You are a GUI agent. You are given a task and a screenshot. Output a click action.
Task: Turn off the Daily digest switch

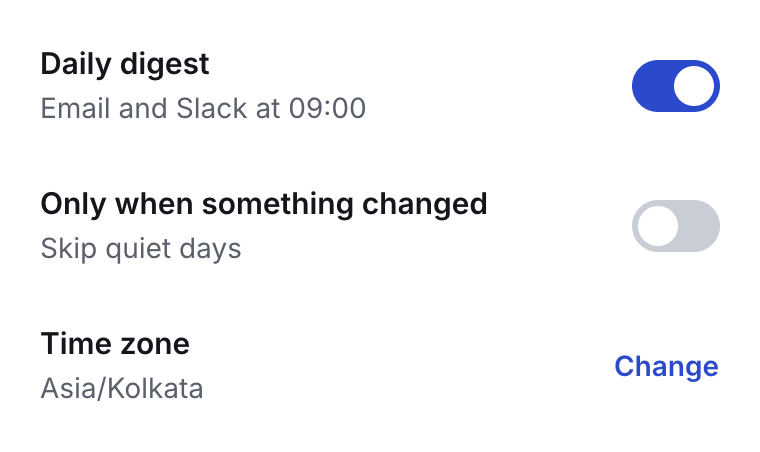tap(676, 86)
